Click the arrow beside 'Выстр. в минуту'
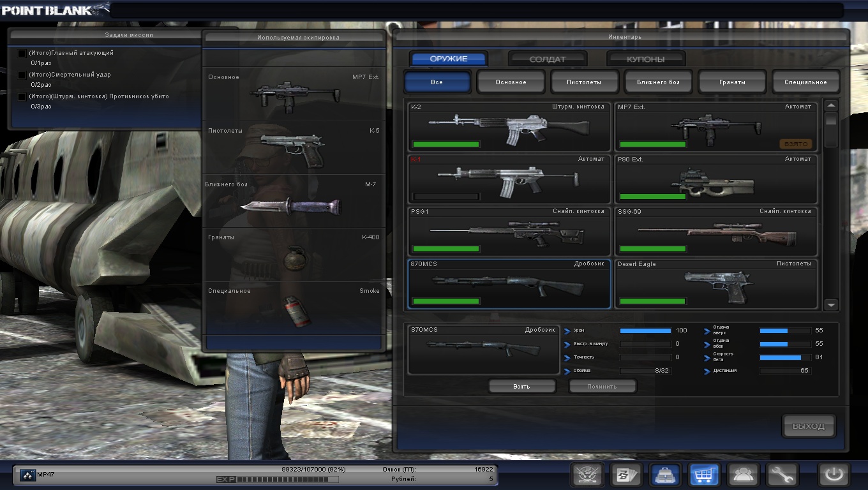Image resolution: width=868 pixels, height=490 pixels. pos(568,345)
